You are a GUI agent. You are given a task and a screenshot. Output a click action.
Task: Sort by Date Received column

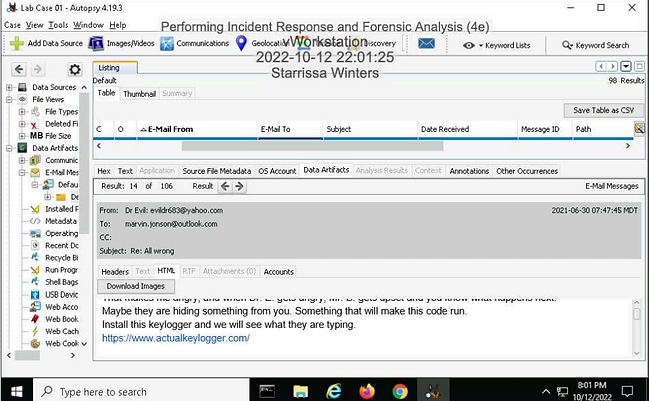point(467,130)
